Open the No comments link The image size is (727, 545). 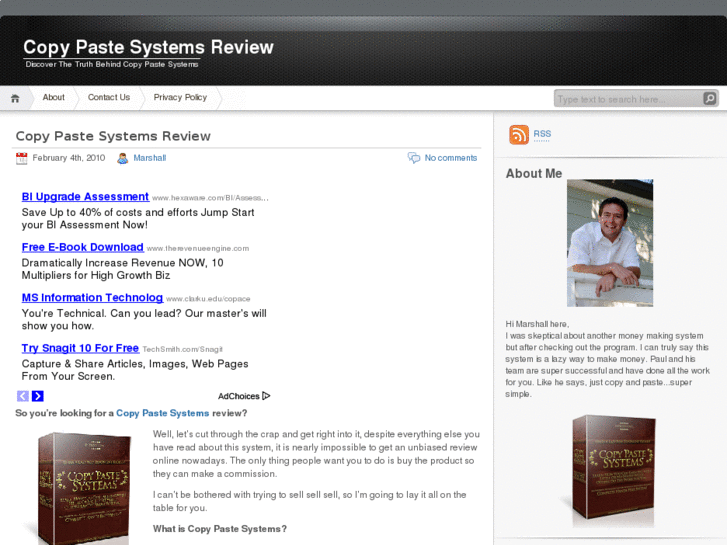pos(451,158)
